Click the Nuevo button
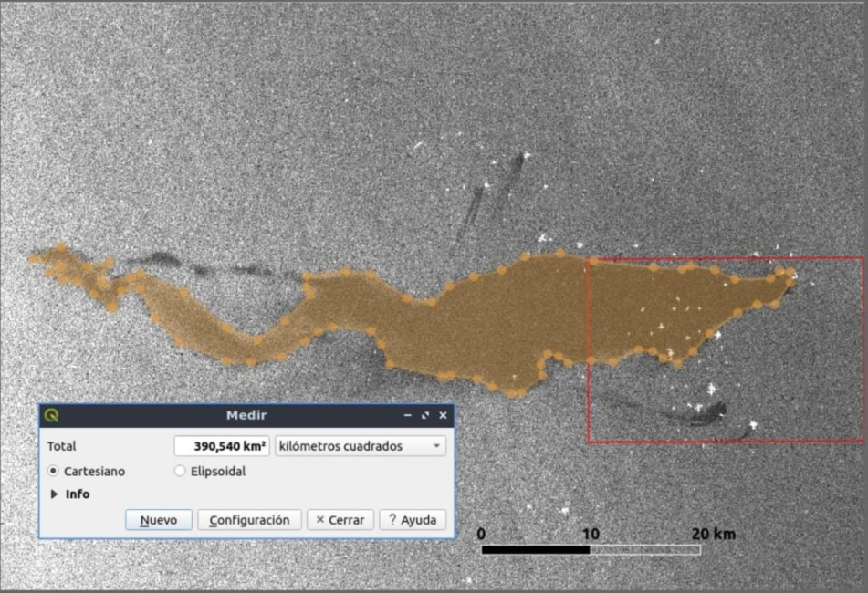The image size is (868, 593). [158, 520]
